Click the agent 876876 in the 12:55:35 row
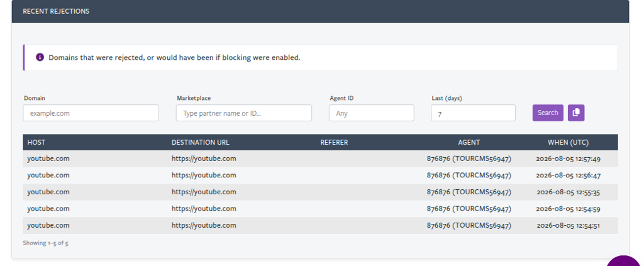The width and height of the screenshot is (644, 266). coord(469,192)
